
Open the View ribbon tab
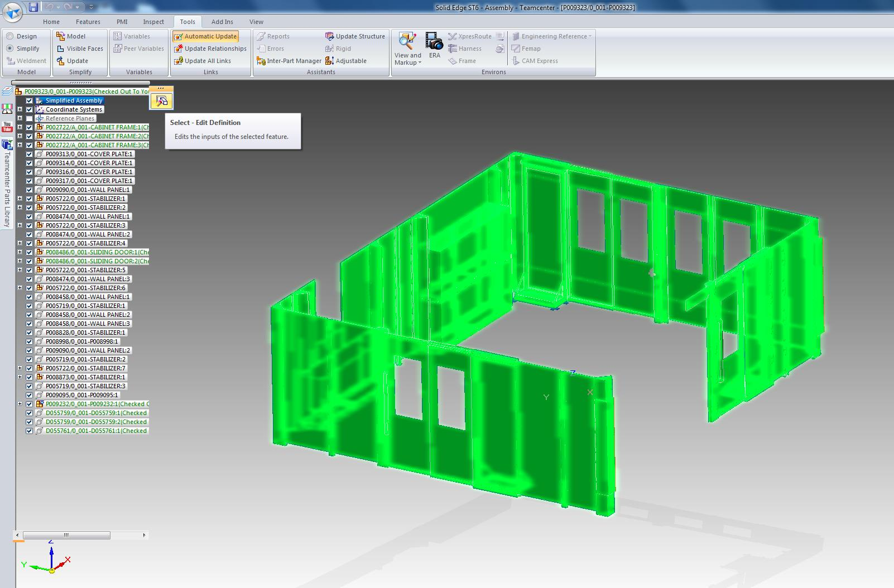tap(256, 22)
